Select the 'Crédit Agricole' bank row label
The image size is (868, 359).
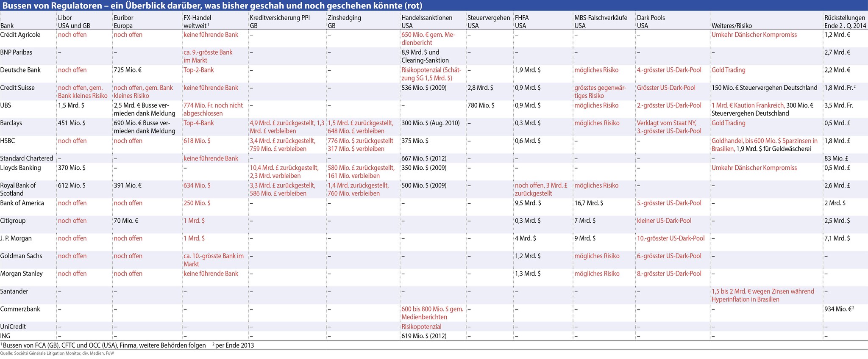[20, 35]
